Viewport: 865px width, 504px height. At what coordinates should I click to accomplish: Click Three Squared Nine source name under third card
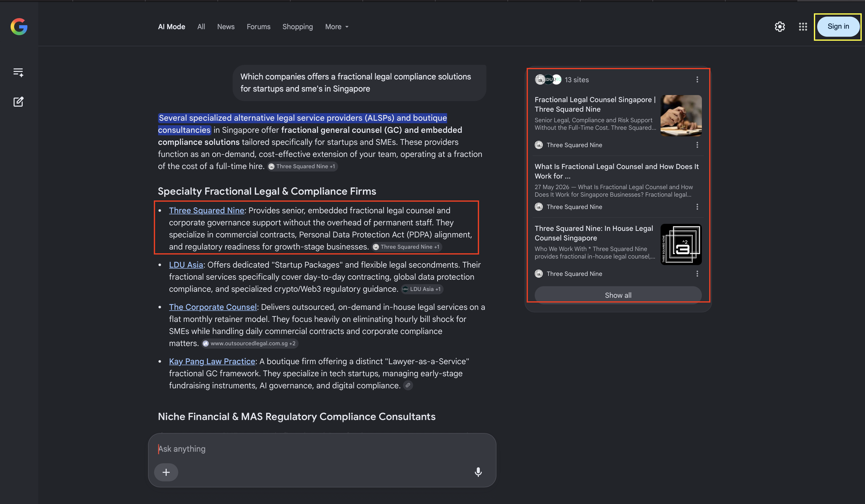574,274
